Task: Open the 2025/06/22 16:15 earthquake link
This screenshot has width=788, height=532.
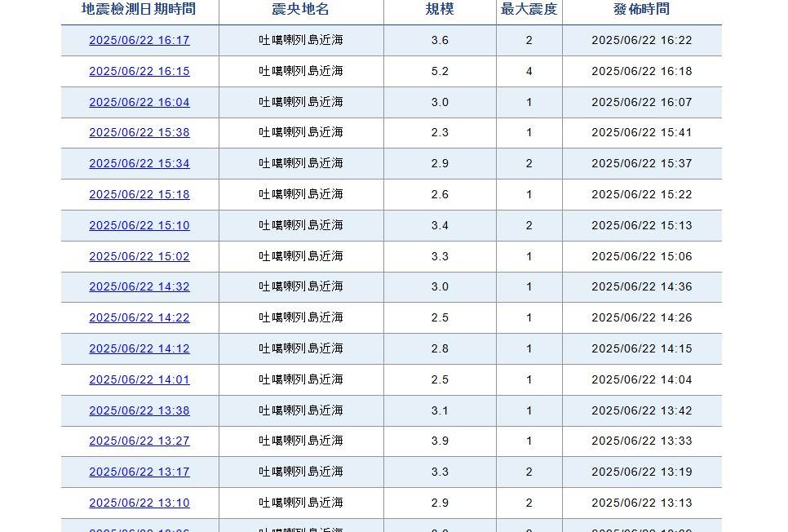Action: [x=139, y=72]
